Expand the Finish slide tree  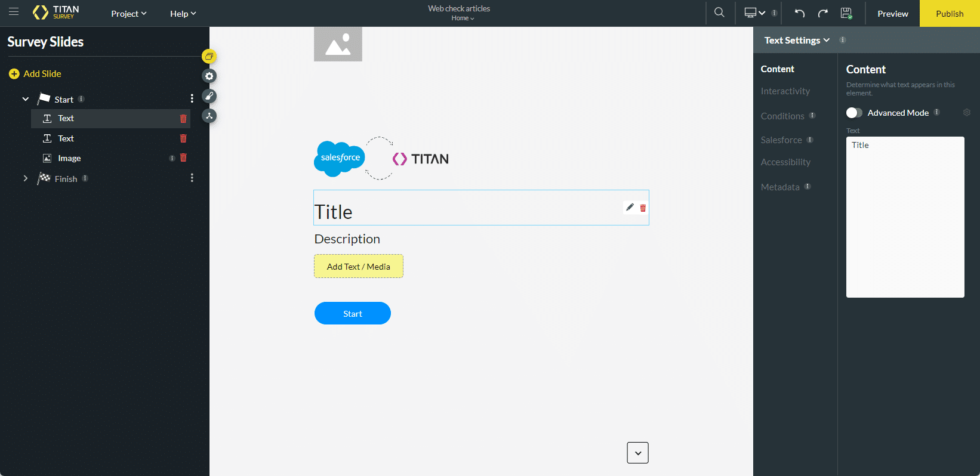pyautogui.click(x=26, y=178)
